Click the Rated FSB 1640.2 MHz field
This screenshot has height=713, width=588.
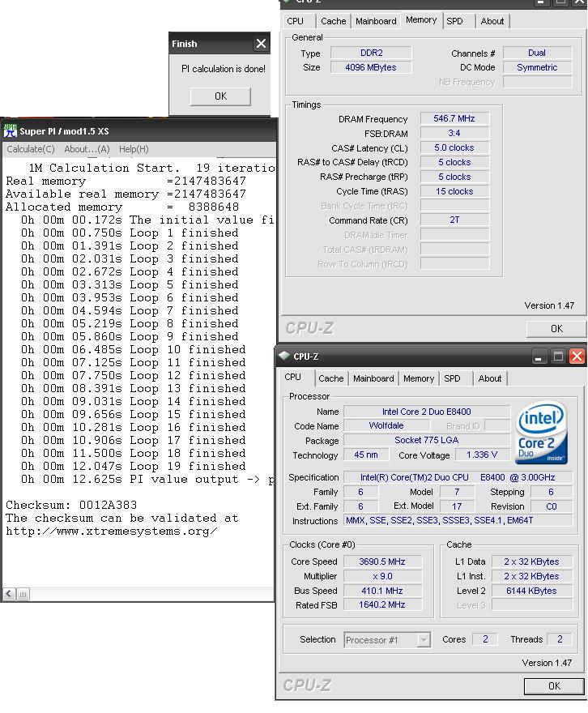tap(382, 604)
